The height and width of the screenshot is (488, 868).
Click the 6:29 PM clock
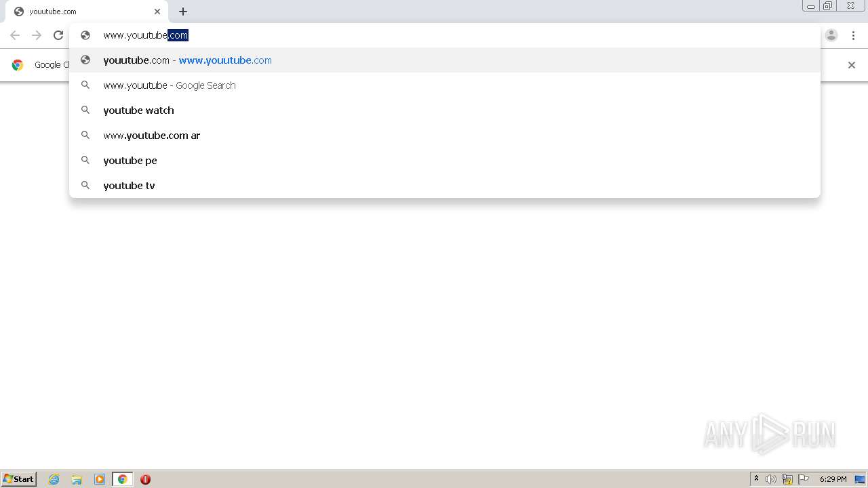[x=833, y=479]
